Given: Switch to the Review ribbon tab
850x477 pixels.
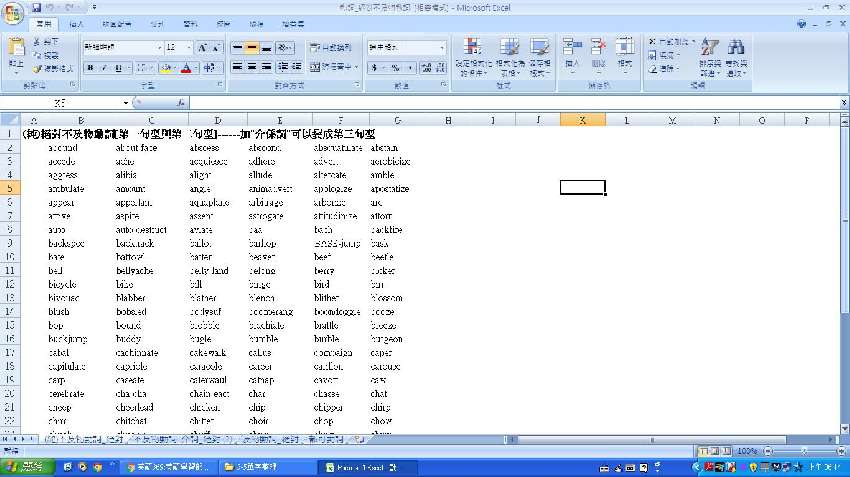Looking at the screenshot, I should point(223,24).
